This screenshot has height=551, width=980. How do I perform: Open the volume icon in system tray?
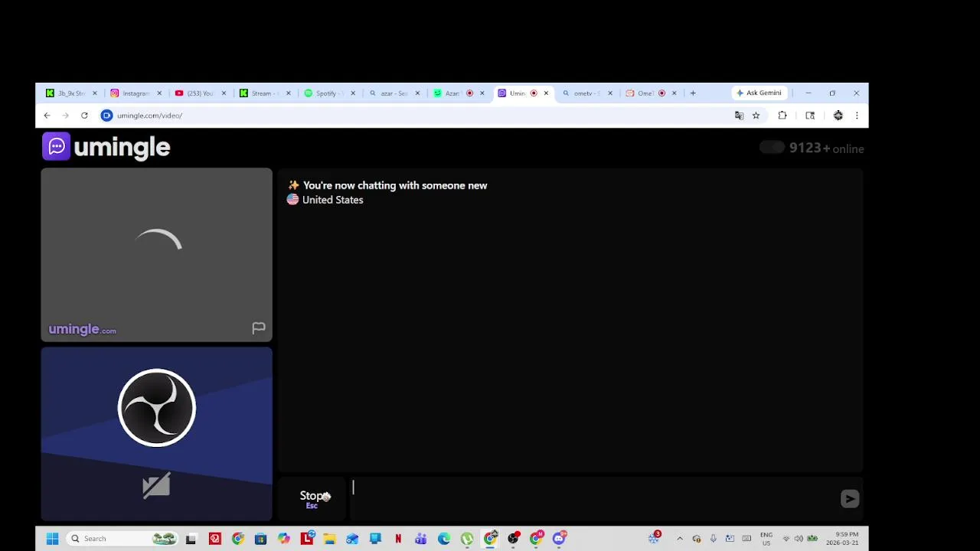click(799, 539)
